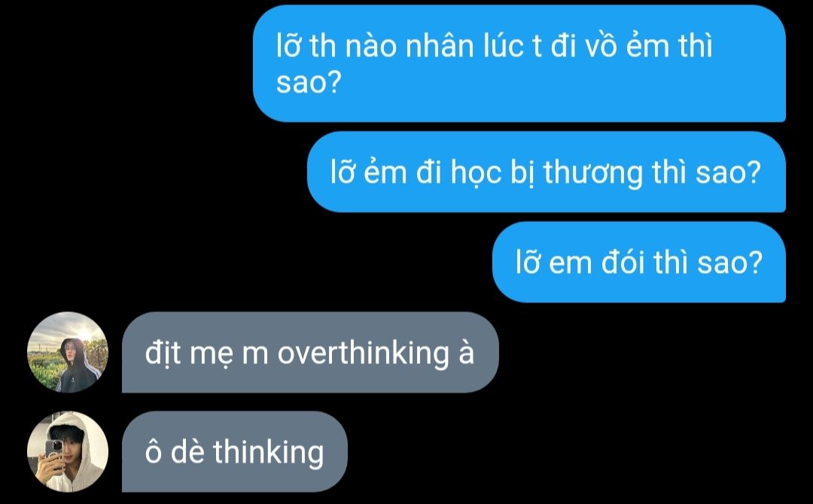Click the word 'sao?' on the first message's second line
The image size is (813, 504).
(307, 83)
